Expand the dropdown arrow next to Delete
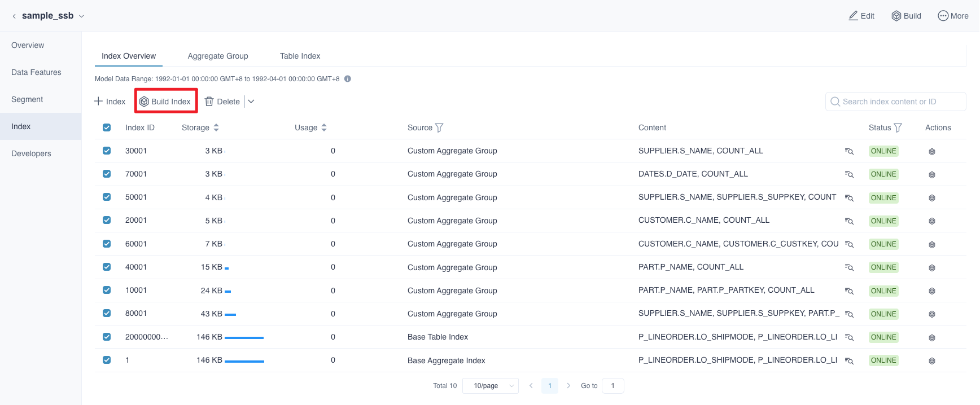980x405 pixels. pyautogui.click(x=251, y=102)
